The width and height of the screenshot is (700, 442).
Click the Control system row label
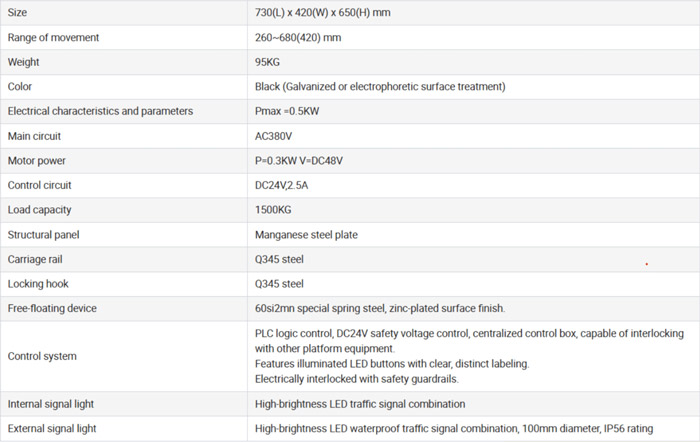coord(42,356)
